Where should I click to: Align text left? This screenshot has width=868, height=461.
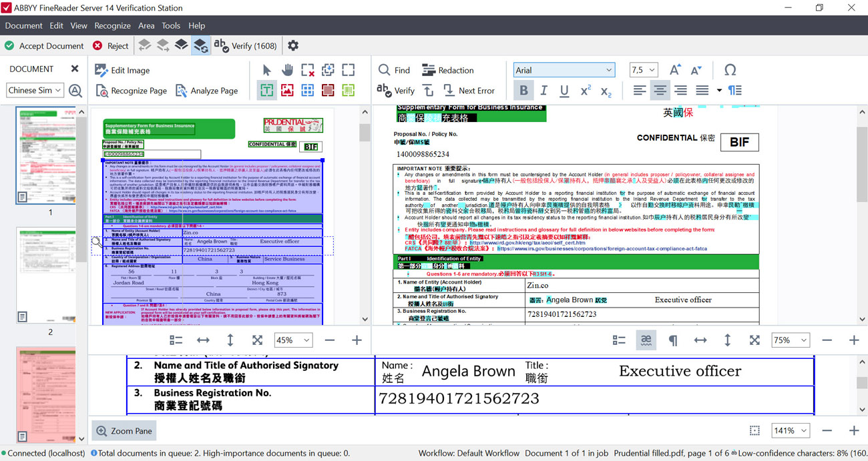[640, 90]
